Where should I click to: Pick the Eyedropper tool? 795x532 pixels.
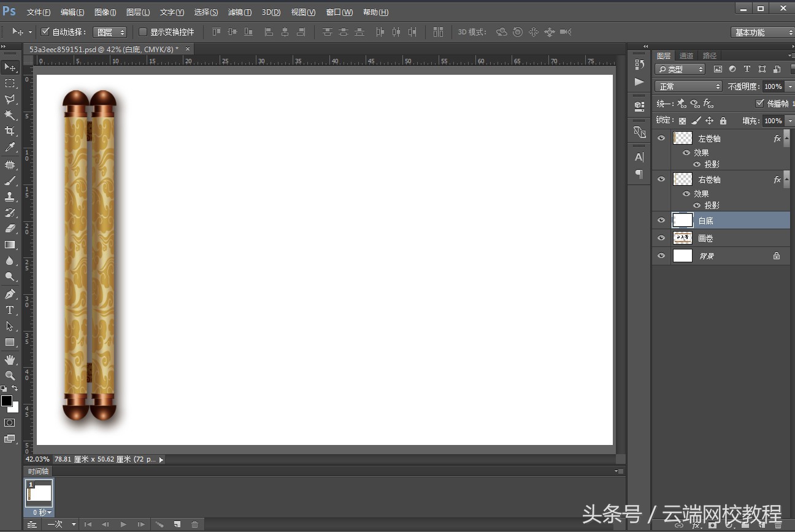click(10, 147)
